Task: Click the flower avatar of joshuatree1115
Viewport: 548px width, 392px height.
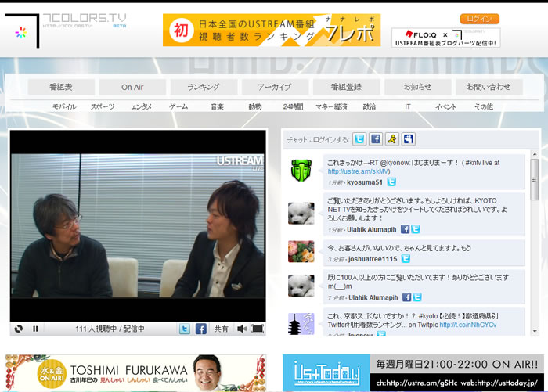Action: click(x=301, y=251)
